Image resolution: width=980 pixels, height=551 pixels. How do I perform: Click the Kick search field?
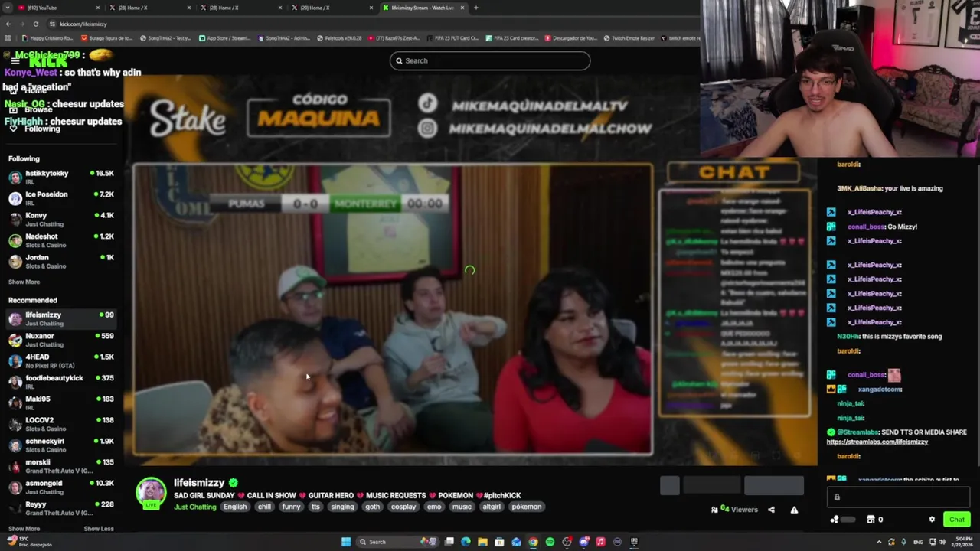pyautogui.click(x=490, y=60)
